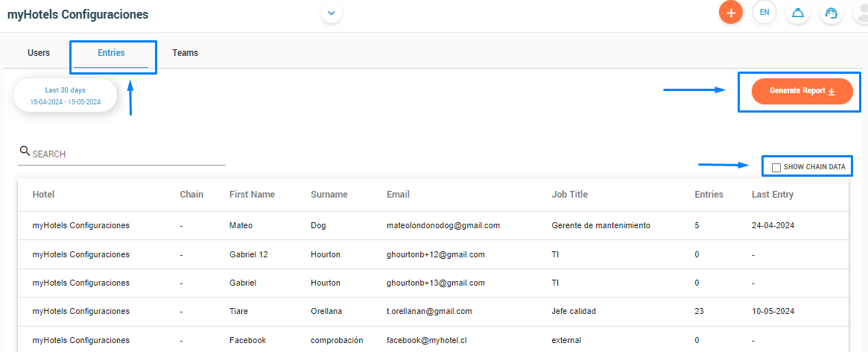
Task: Open the user profile avatar
Action: tap(861, 13)
